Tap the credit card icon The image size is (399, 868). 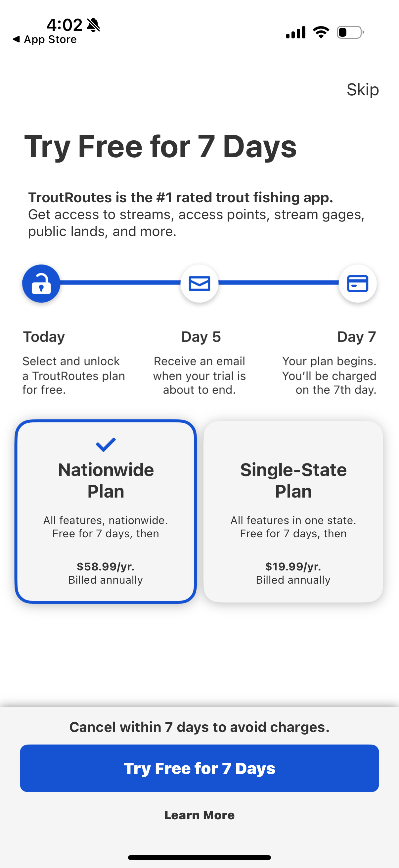(357, 283)
